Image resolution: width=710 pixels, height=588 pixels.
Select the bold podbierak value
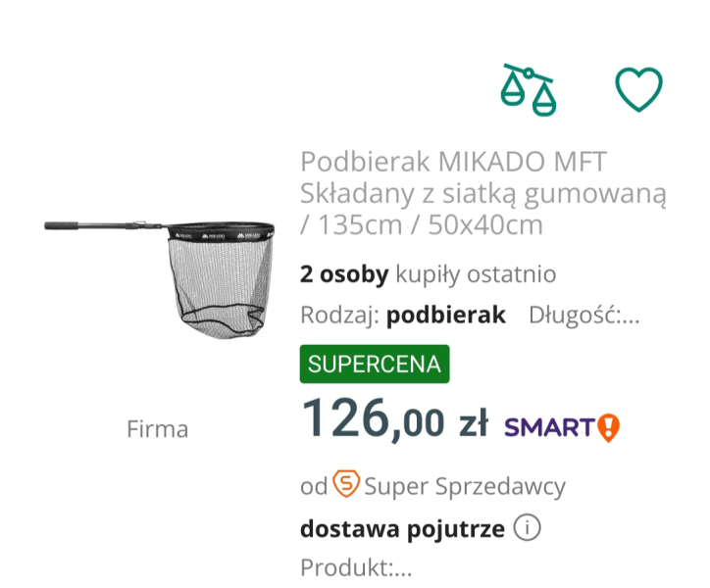[446, 315]
